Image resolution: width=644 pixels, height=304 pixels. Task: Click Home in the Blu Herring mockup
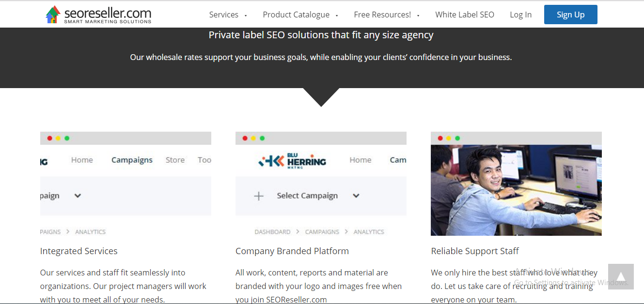tap(360, 160)
